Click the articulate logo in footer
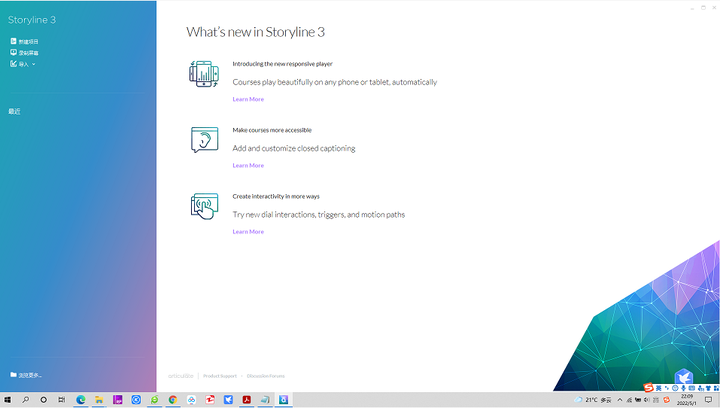 coord(180,376)
